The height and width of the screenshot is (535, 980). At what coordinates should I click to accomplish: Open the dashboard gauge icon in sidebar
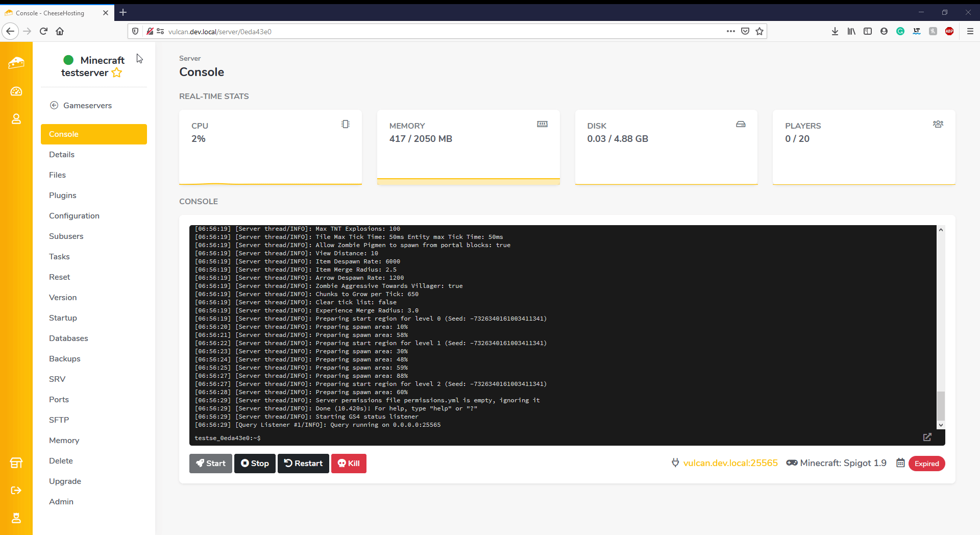point(16,91)
